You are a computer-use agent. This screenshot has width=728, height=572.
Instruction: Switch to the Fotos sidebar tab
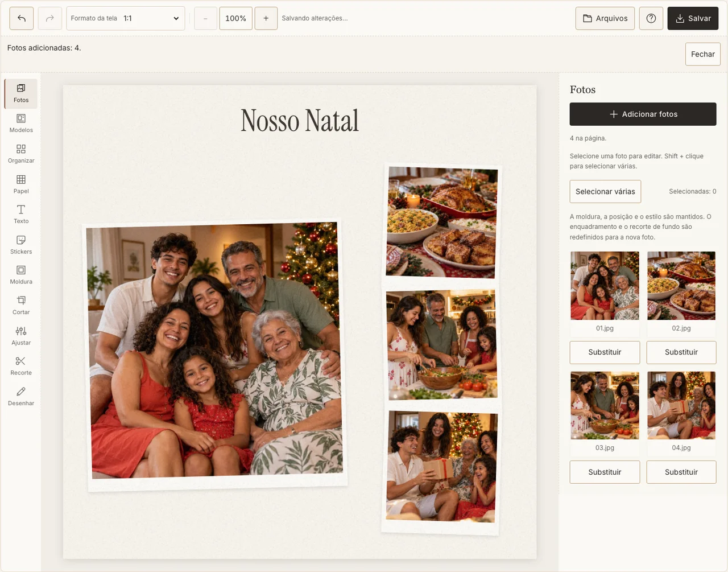click(x=21, y=93)
